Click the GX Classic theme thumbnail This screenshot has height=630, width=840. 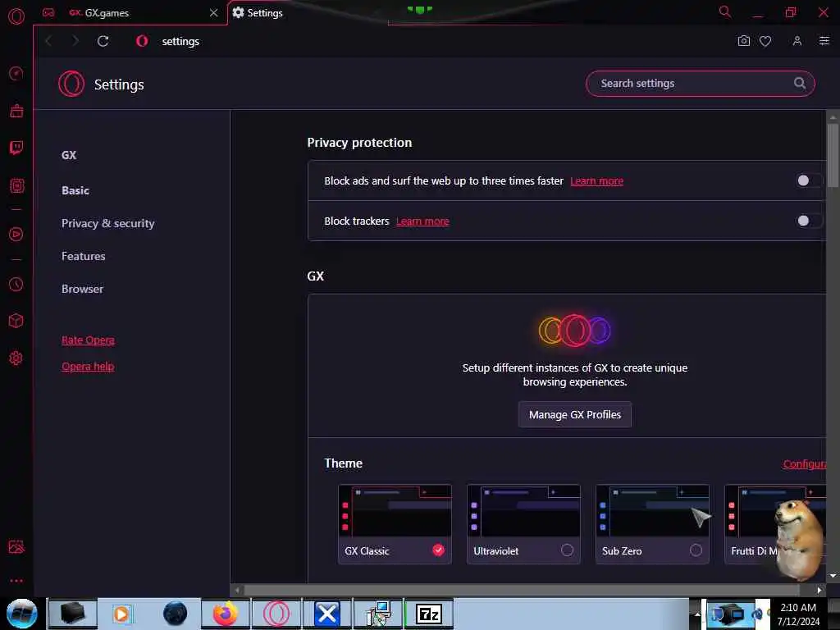pos(395,512)
